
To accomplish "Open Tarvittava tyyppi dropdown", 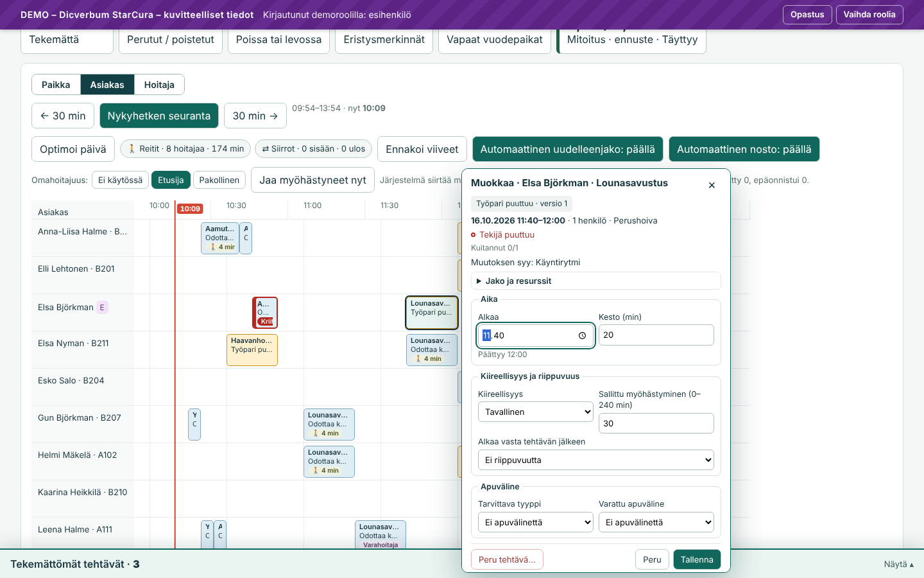I will click(x=536, y=522).
